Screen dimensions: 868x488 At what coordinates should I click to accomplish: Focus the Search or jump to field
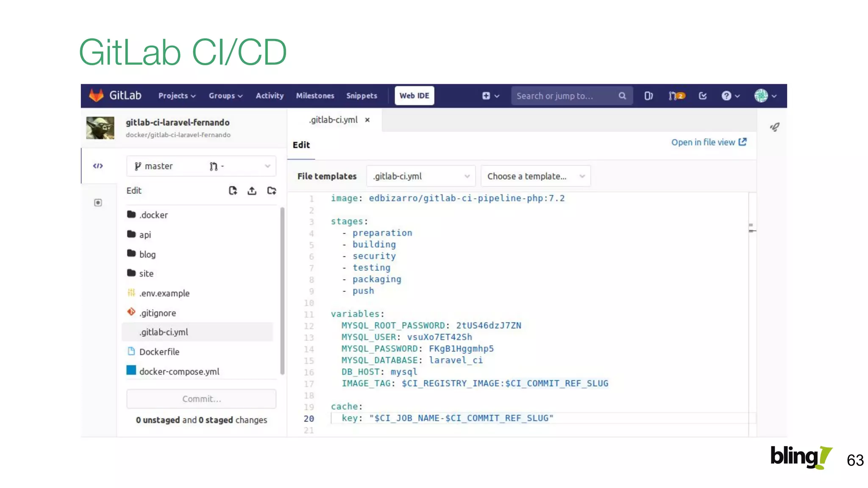point(572,96)
